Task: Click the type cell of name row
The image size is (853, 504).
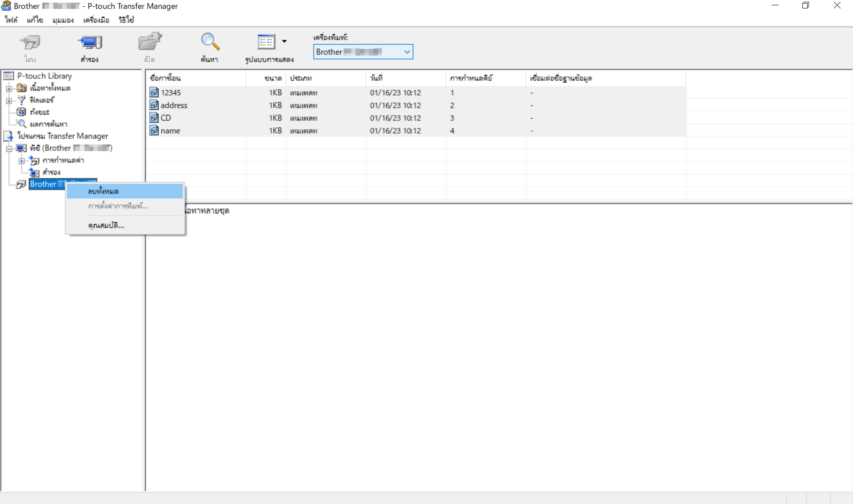Action: 304,131
